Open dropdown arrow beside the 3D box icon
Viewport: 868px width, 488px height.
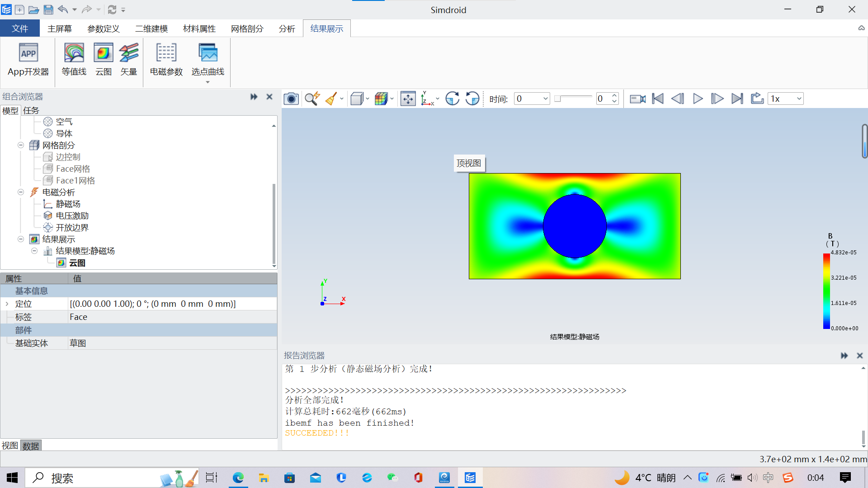368,99
